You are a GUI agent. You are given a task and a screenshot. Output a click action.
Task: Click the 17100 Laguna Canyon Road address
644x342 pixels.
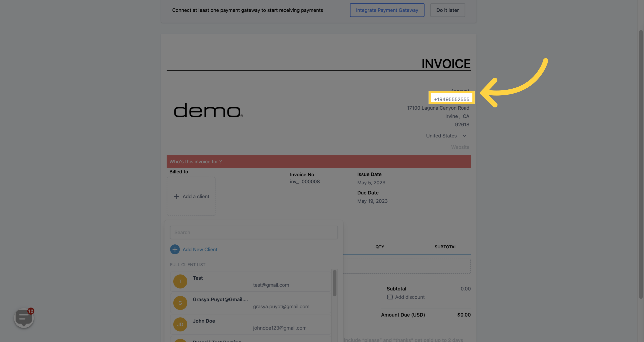point(438,108)
